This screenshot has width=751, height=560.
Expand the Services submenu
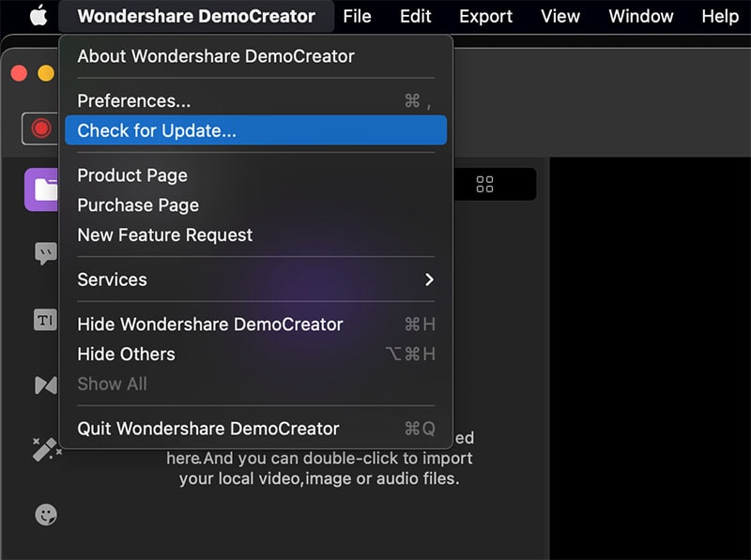coord(255,280)
